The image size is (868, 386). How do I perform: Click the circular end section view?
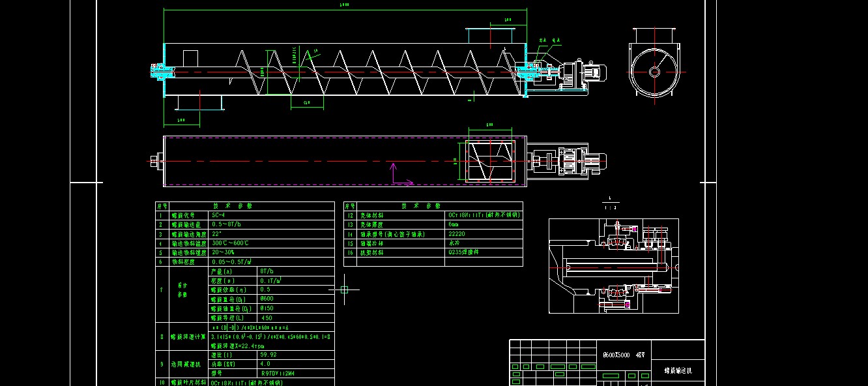point(654,72)
